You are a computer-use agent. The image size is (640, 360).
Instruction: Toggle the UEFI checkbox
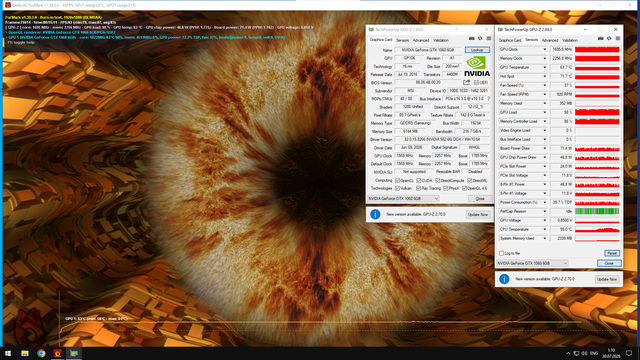coord(476,82)
